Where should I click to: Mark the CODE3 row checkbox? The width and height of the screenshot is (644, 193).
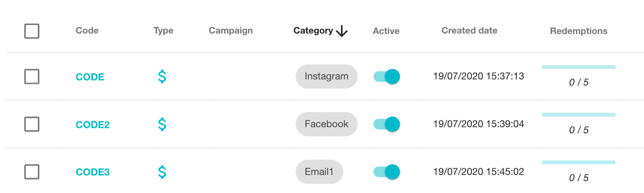pyautogui.click(x=32, y=172)
